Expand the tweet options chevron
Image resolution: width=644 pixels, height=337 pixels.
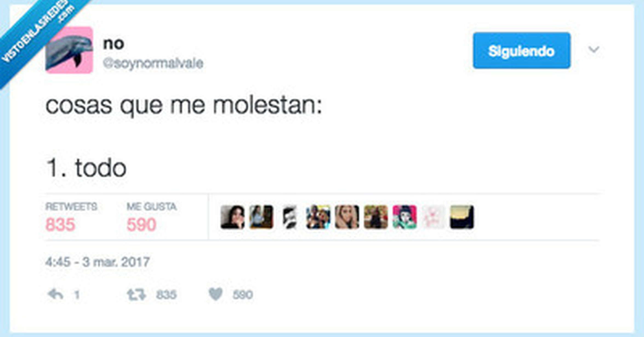594,50
